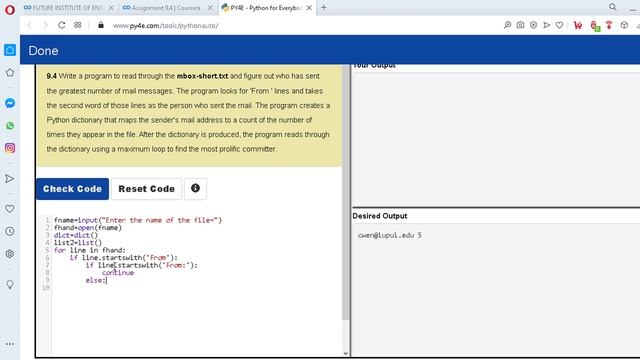Open settings gear in the sidebar
Screen dimensions: 640x360
point(10,254)
